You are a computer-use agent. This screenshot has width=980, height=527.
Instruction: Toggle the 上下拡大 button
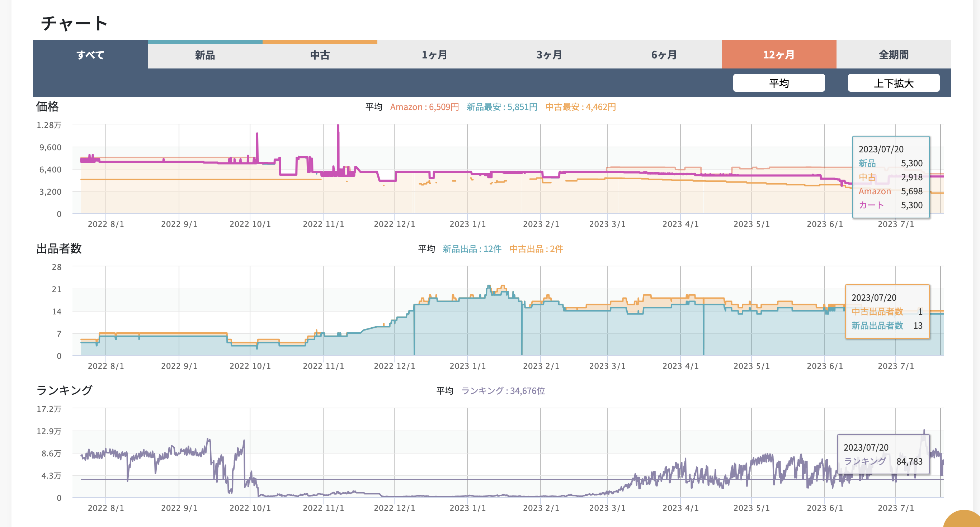pos(893,83)
